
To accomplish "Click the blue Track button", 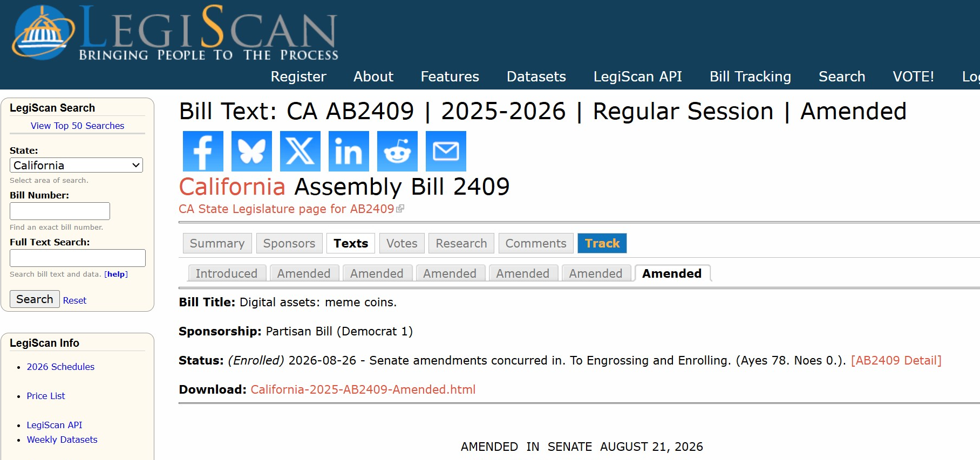I will (602, 243).
